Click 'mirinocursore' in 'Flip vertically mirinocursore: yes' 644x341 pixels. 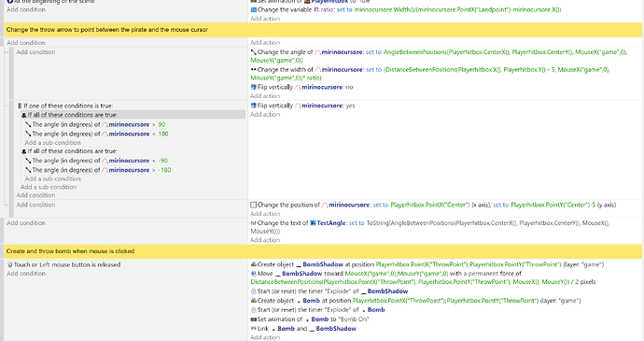[x=322, y=106]
